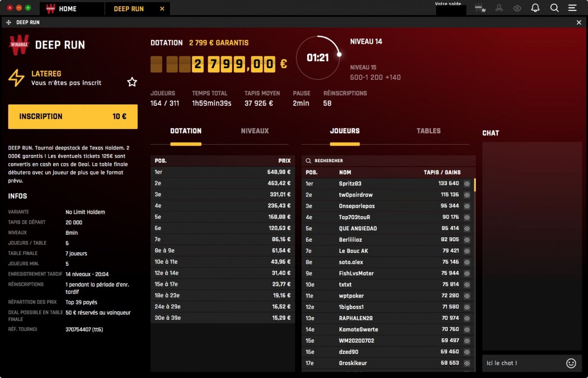Viewport: 588px width, 378px height.
Task: Click the move icon beside Deep Run title
Action: (x=9, y=23)
